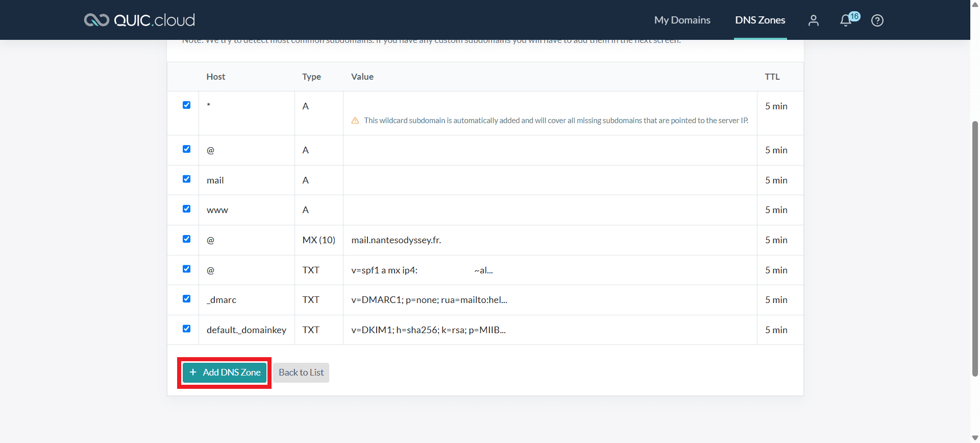
Task: Toggle the SPF TXT record checkbox
Action: [x=187, y=269]
